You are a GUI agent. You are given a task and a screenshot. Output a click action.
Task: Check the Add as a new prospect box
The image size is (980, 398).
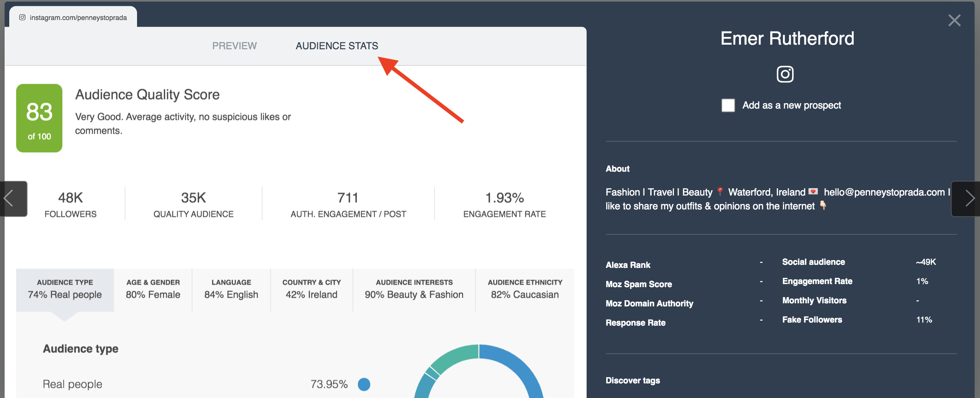point(728,105)
